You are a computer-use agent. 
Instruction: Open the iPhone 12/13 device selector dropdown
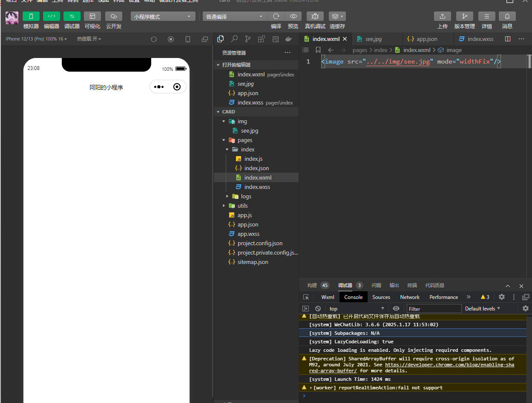coord(36,39)
